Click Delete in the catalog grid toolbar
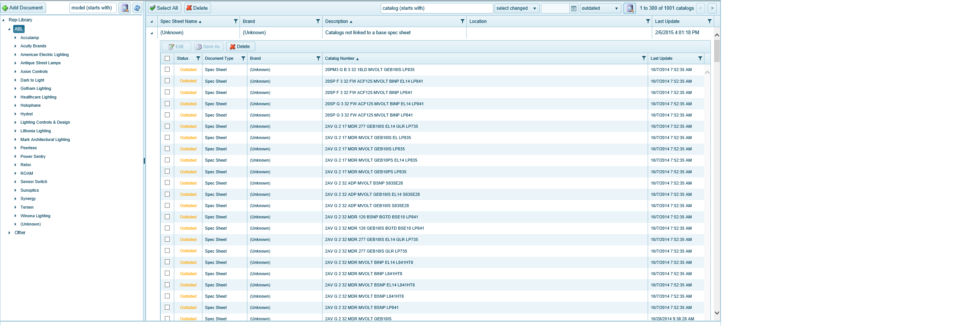 click(240, 47)
